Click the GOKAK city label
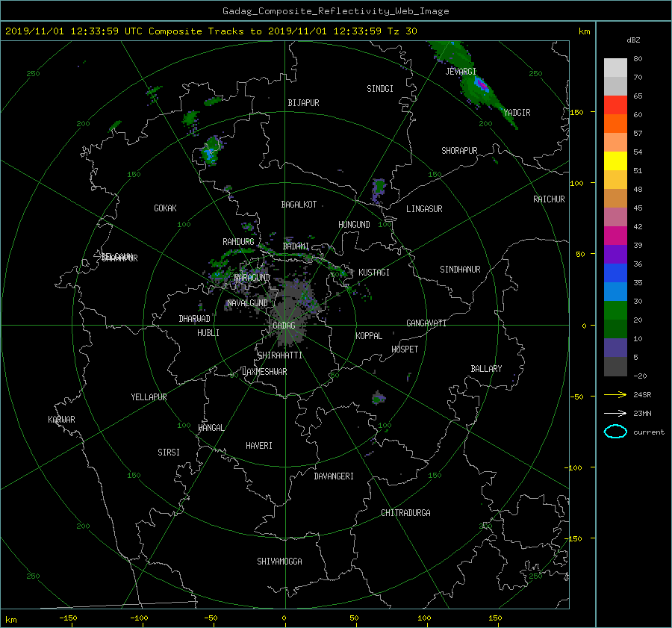This screenshot has height=628, width=672. click(x=166, y=208)
